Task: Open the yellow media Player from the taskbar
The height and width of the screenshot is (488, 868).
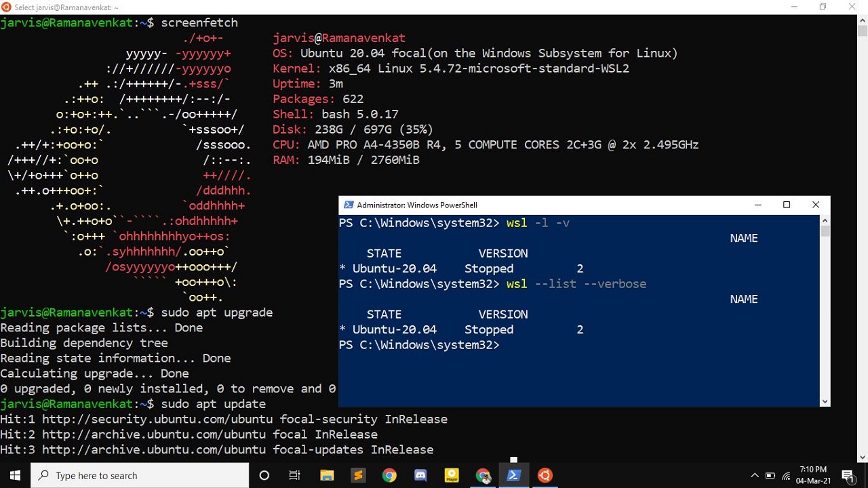Action: pos(452,475)
